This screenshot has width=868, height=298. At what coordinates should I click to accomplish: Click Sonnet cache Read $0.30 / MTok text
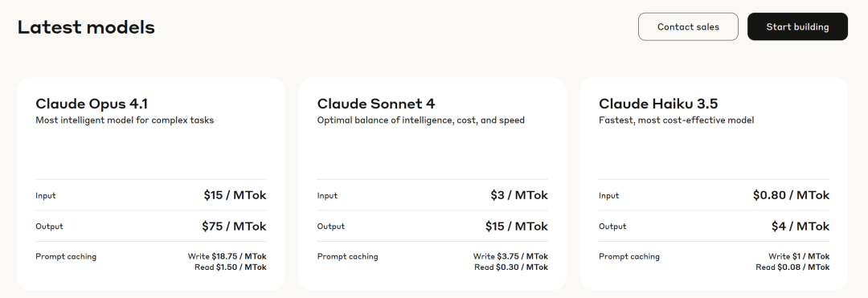(511, 267)
